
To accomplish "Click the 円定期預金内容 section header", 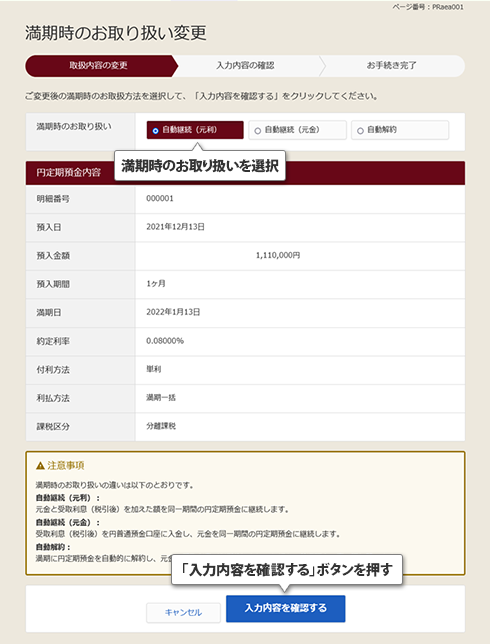I will tap(245, 173).
